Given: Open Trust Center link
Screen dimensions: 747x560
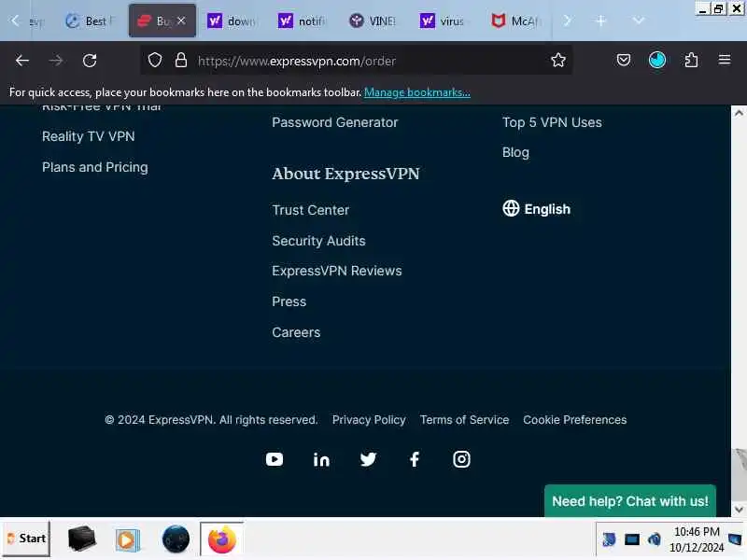Looking at the screenshot, I should (x=310, y=210).
